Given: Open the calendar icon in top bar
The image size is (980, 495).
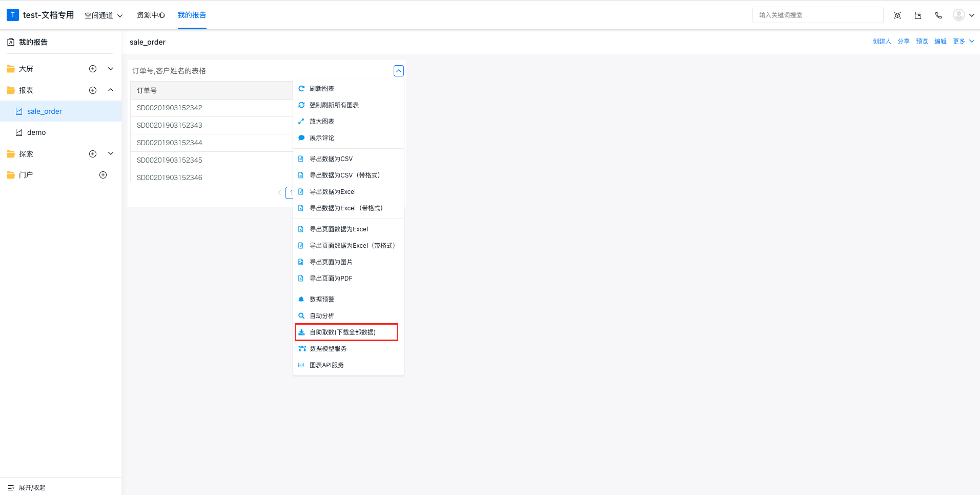Looking at the screenshot, I should pos(918,15).
